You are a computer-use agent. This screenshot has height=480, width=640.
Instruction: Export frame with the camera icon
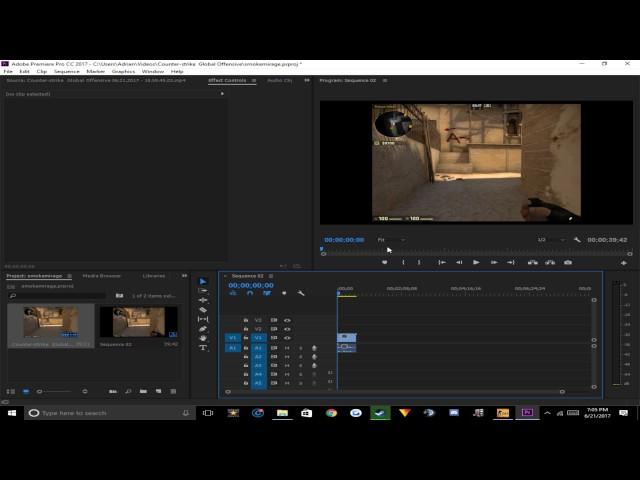568,262
